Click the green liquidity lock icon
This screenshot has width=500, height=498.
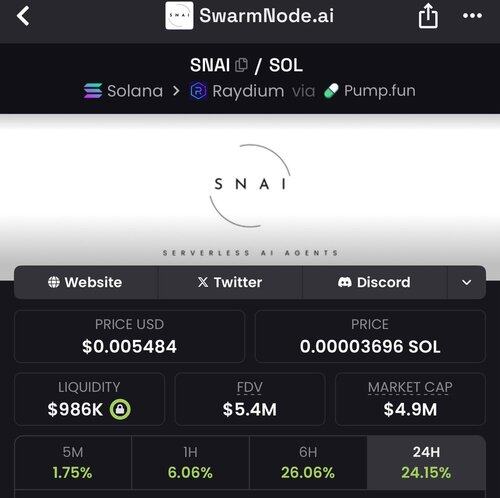120,409
